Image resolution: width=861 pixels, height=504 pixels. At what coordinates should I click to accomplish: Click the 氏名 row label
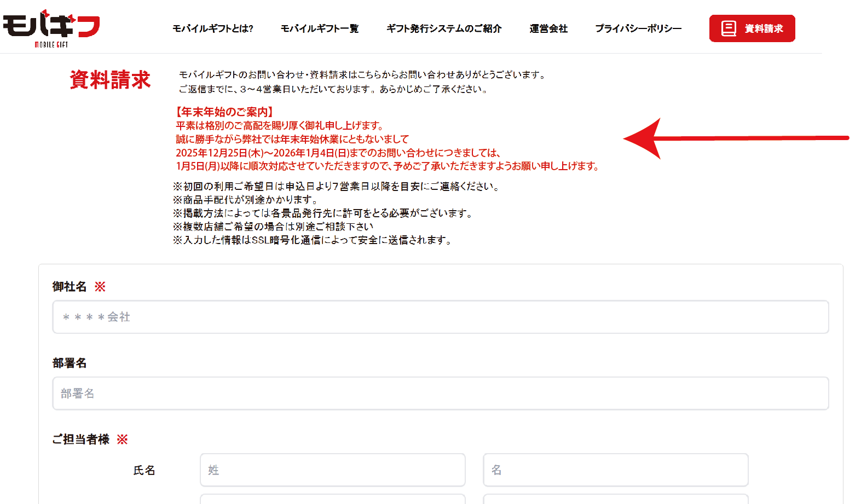coord(145,471)
